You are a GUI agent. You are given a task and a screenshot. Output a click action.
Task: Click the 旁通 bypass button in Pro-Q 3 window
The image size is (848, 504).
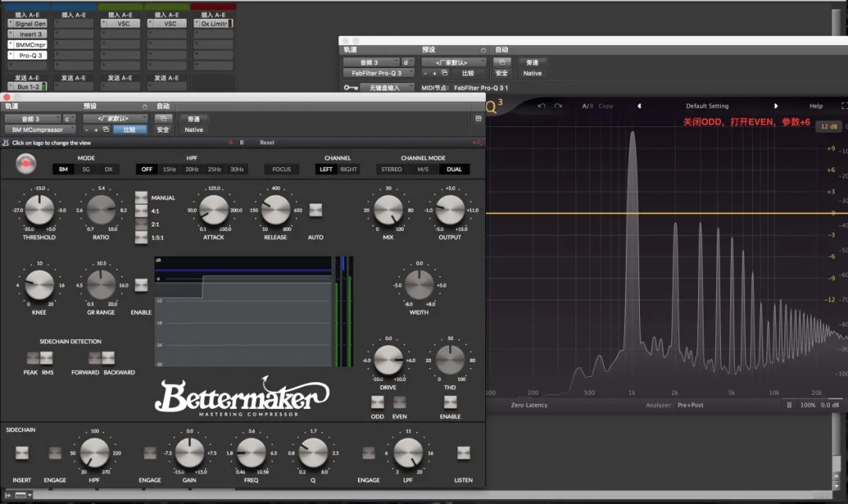[x=532, y=62]
